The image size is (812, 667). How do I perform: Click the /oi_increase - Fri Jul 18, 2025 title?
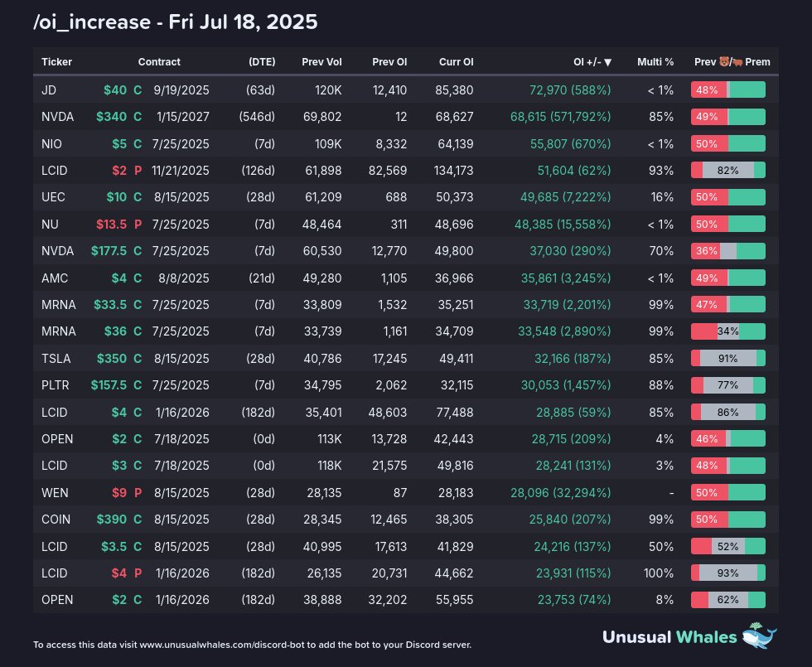click(176, 22)
